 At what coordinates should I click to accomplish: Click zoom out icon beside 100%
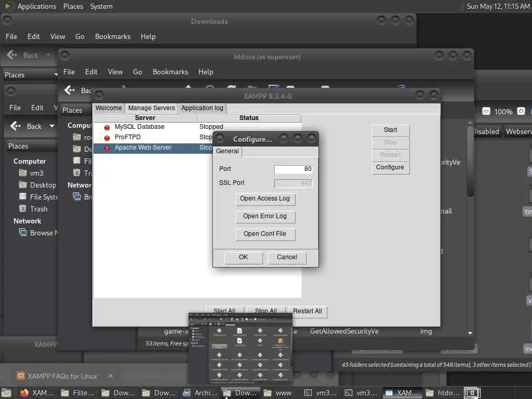pyautogui.click(x=486, y=112)
